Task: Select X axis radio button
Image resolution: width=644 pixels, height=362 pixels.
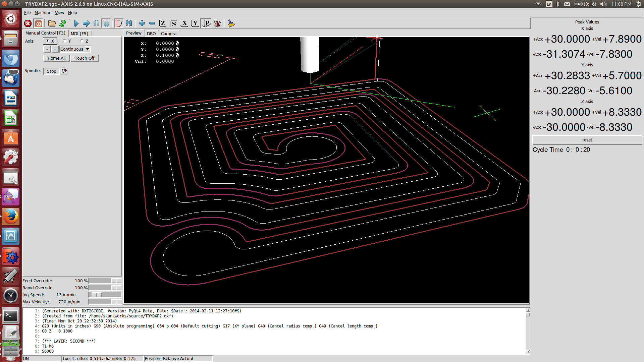Action: click(50, 41)
